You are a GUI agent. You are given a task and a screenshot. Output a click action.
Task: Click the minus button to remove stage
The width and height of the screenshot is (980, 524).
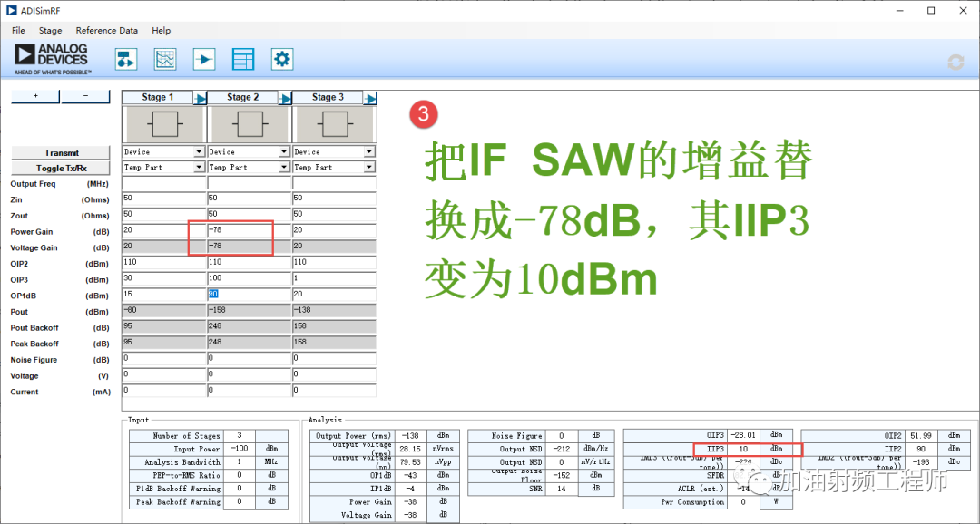click(85, 96)
